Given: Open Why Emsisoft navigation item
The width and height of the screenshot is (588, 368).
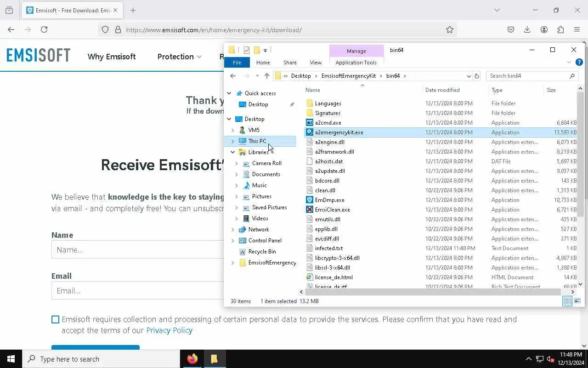Looking at the screenshot, I should (x=112, y=57).
